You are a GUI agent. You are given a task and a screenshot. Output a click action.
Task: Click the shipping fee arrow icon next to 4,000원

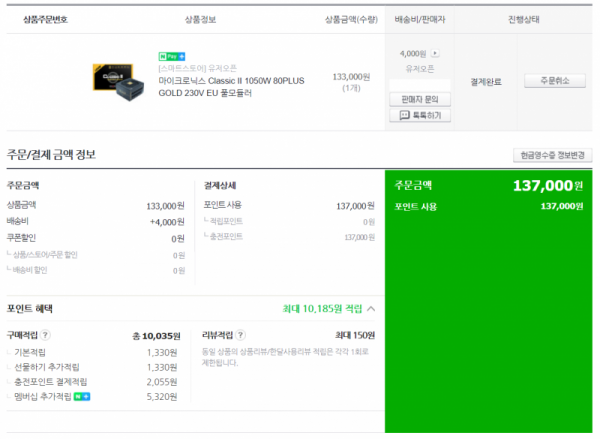tap(435, 53)
